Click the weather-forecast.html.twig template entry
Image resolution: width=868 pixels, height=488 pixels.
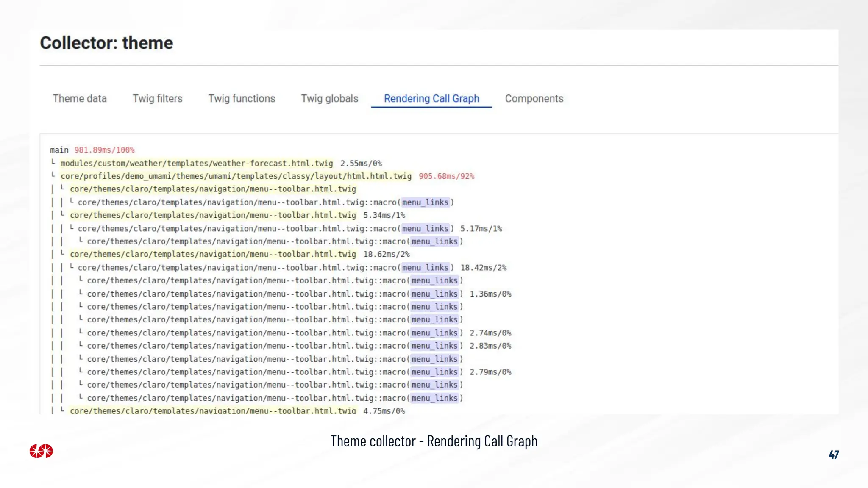tap(197, 164)
